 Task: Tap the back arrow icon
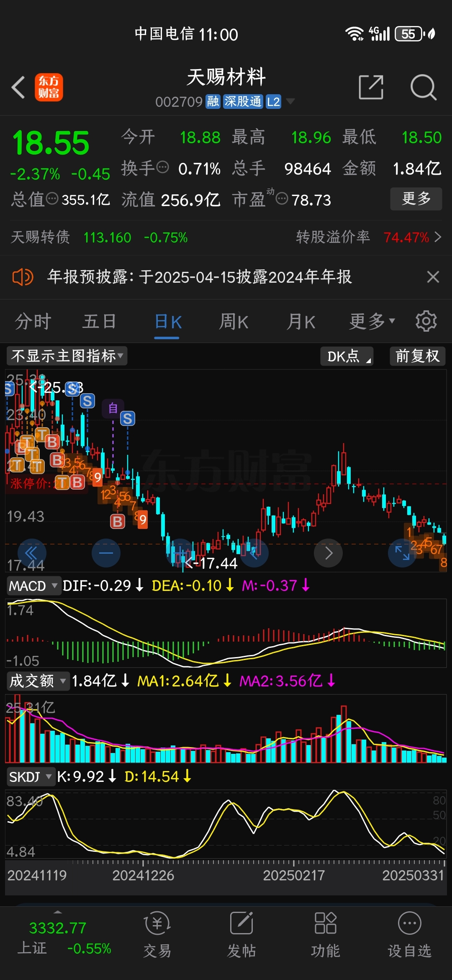pos(18,88)
